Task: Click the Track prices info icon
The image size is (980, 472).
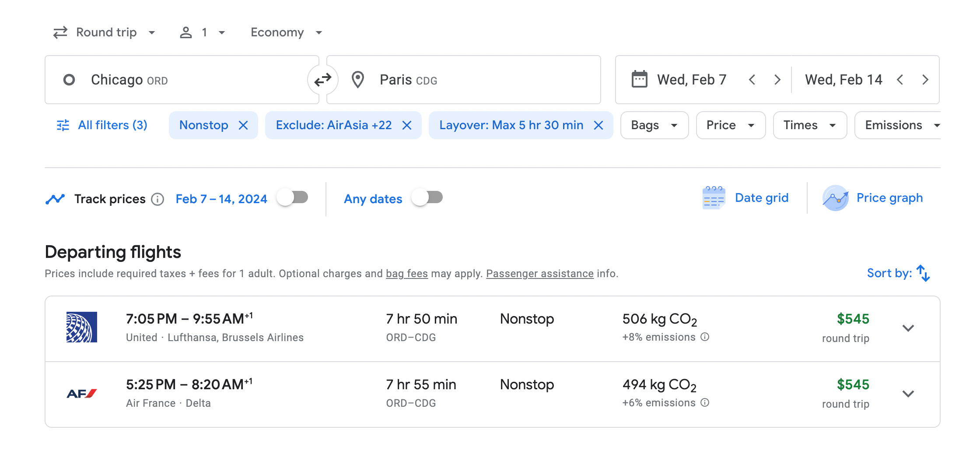Action: pos(157,199)
